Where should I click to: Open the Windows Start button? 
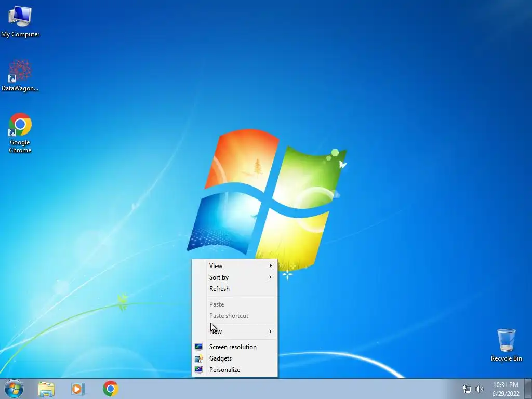click(x=14, y=389)
